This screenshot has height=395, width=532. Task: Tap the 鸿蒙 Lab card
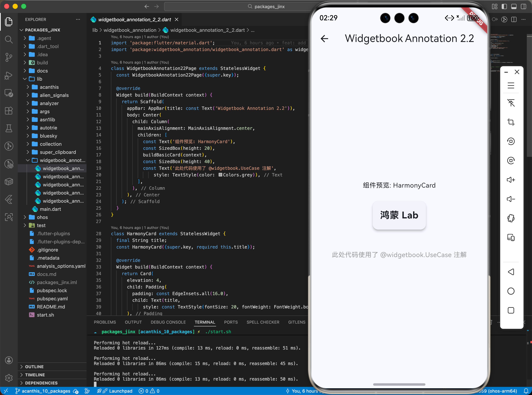tap(399, 215)
